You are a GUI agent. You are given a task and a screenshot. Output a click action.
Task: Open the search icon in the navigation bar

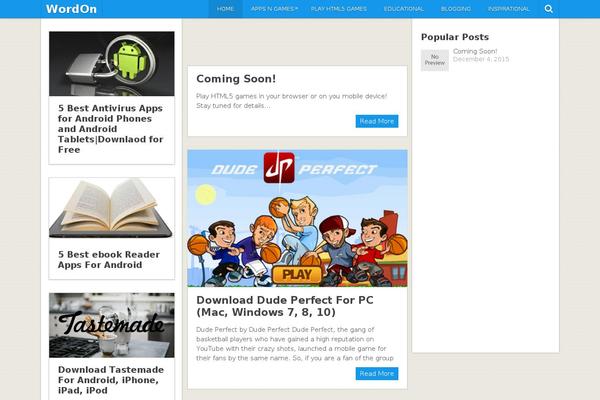(548, 9)
